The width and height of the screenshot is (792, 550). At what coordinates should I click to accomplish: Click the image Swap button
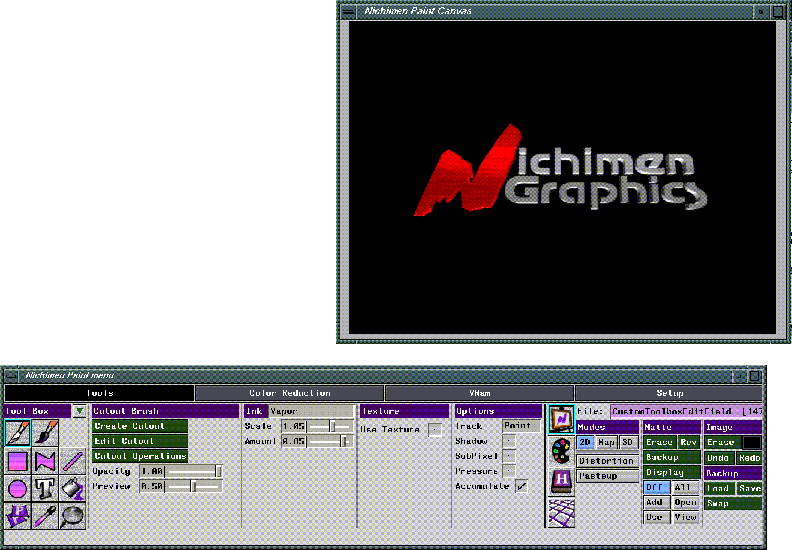tap(733, 504)
